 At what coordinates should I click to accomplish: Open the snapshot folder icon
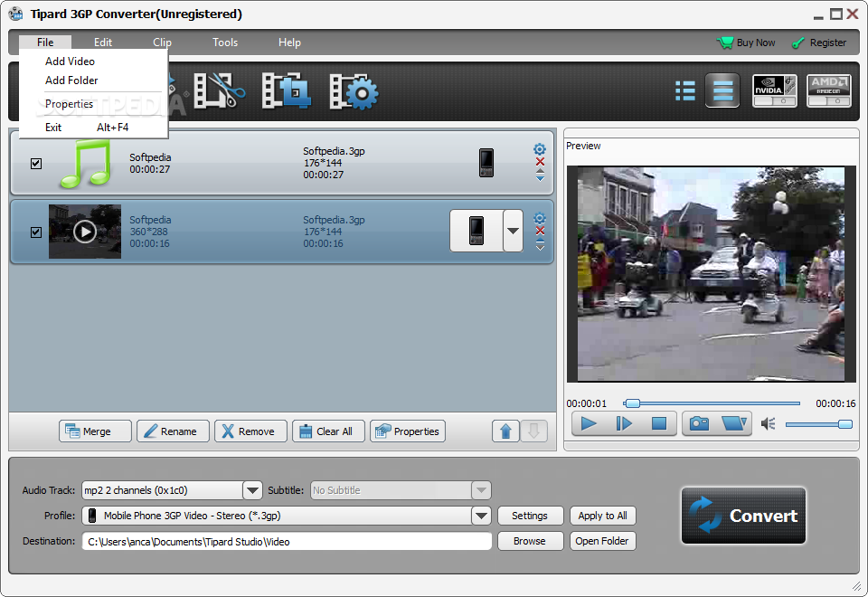tap(734, 423)
